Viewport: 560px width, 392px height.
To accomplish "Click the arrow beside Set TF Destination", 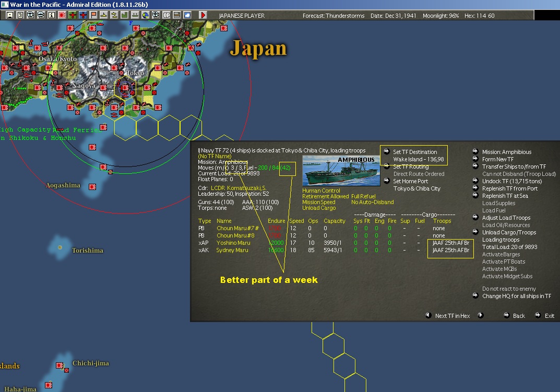I will pos(386,151).
